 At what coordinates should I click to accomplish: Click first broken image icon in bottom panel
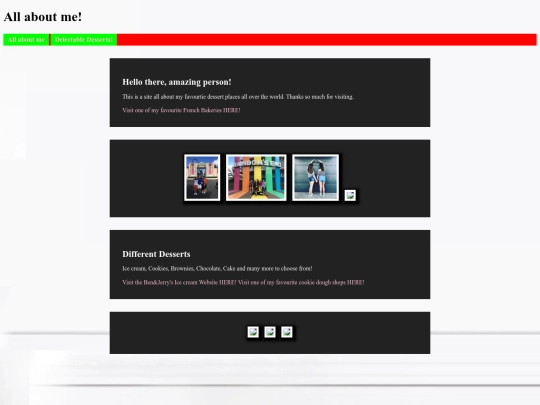tap(253, 332)
